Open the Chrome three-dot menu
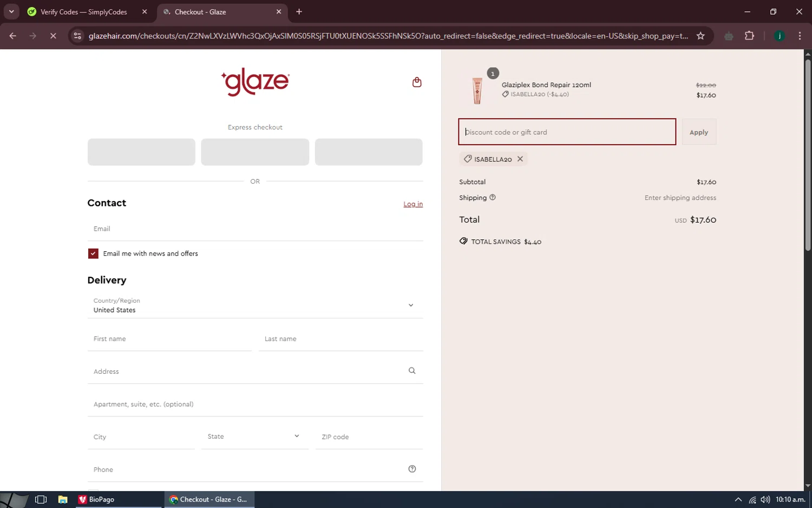 tap(800, 36)
